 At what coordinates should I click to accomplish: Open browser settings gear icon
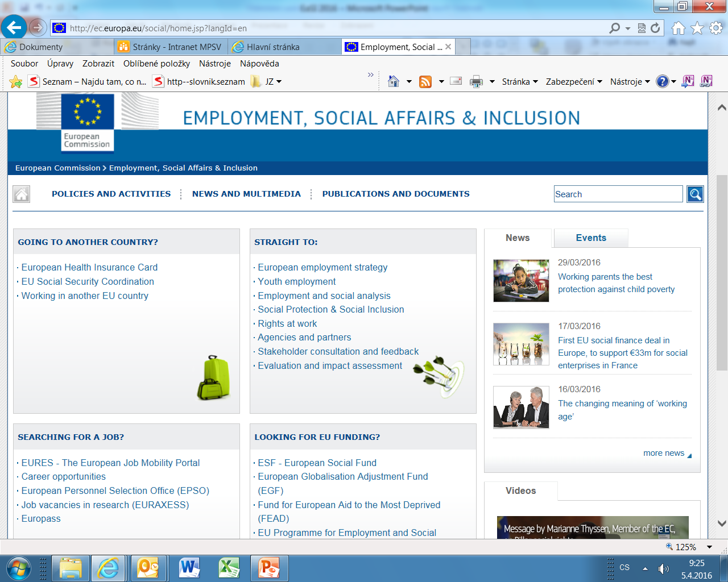point(716,28)
